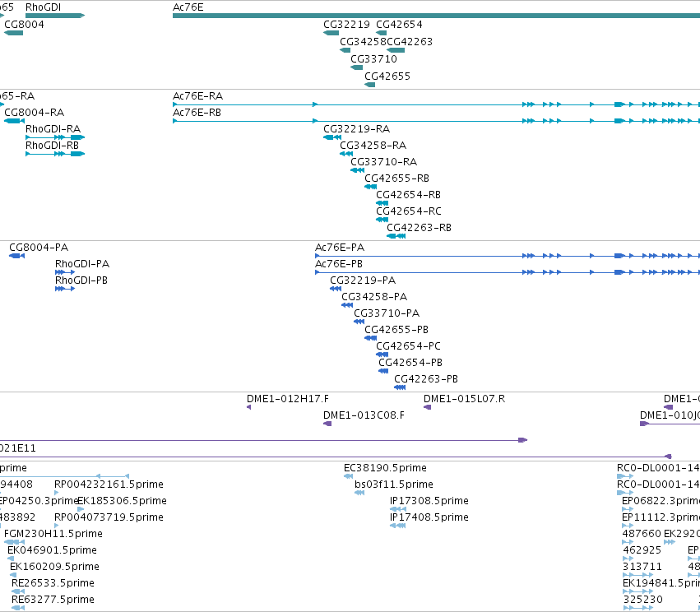Click the 313711 EST label
This screenshot has width=700, height=612.
[642, 567]
